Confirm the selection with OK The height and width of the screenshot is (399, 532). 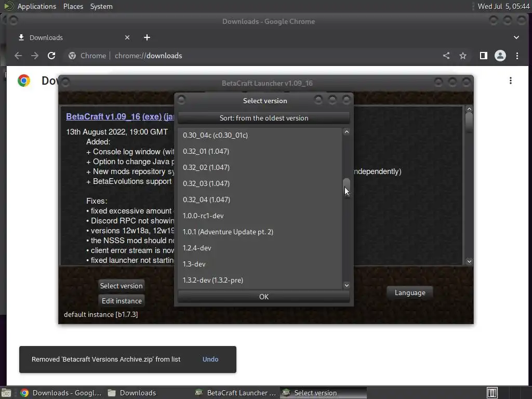pyautogui.click(x=263, y=297)
